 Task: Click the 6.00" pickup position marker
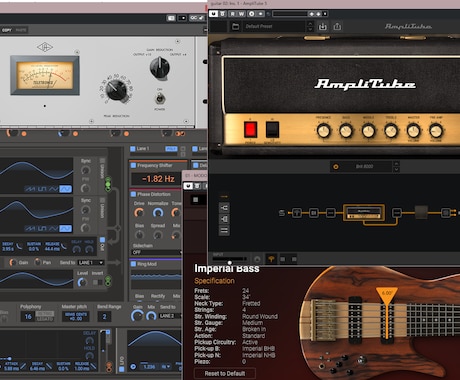point(387,294)
